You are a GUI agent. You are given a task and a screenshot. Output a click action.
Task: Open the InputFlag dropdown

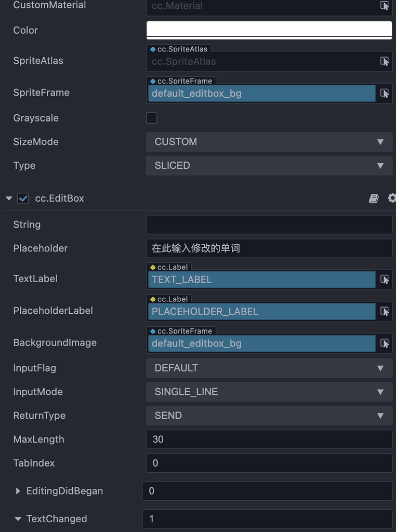click(269, 368)
